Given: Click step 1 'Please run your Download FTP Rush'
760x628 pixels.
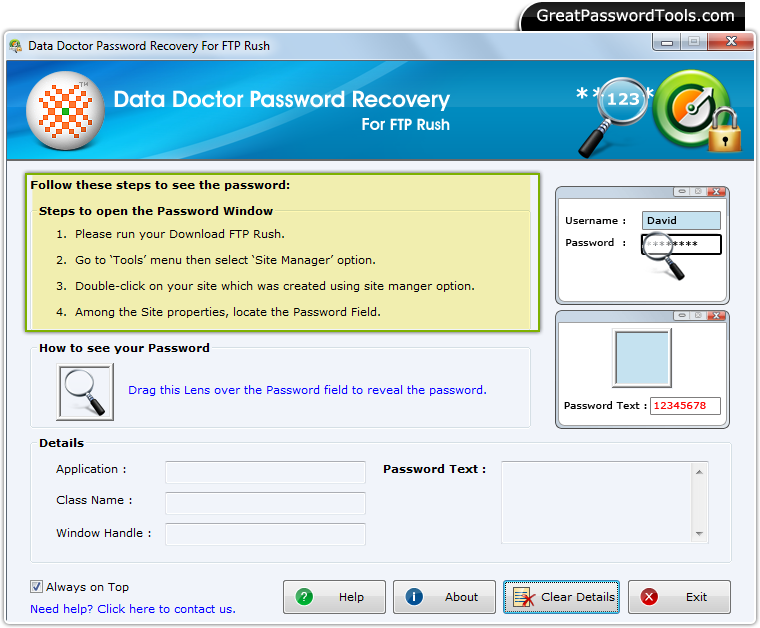Looking at the screenshot, I should coord(180,234).
